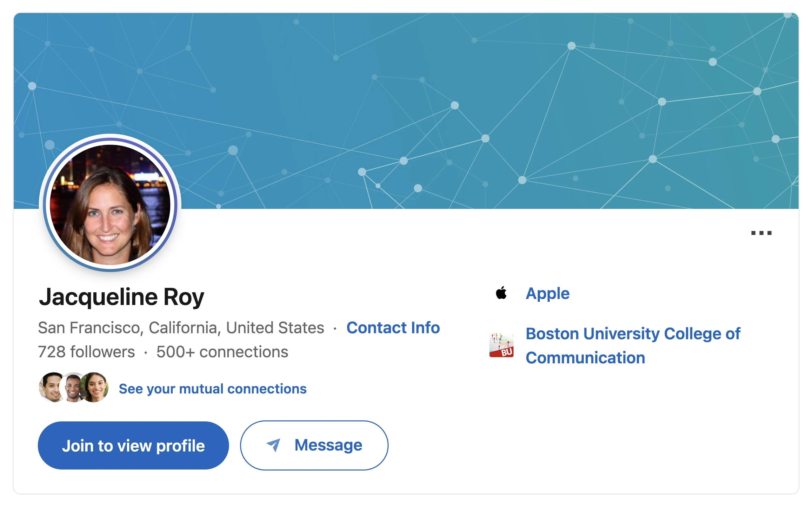Click the paper plane icon in Message
This screenshot has height=506, width=812.
click(274, 445)
